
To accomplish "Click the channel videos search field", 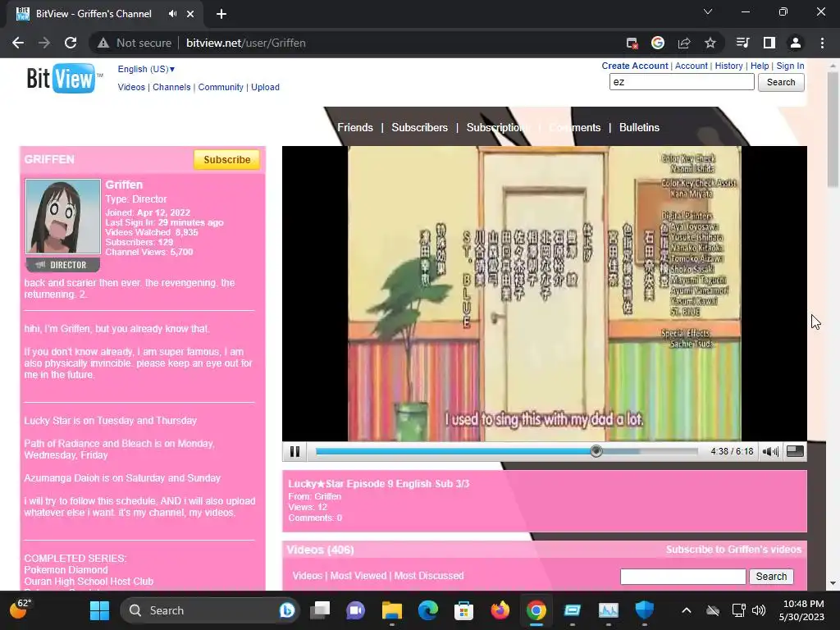I will [683, 577].
